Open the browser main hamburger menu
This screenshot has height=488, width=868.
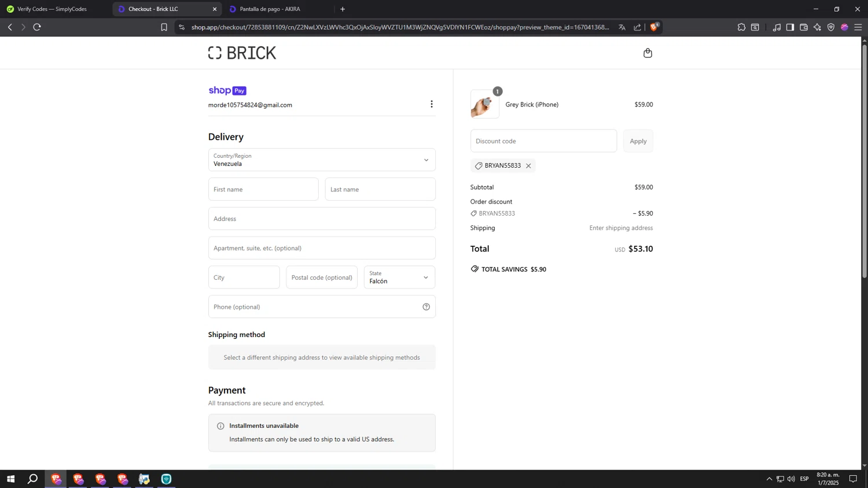coord(858,27)
